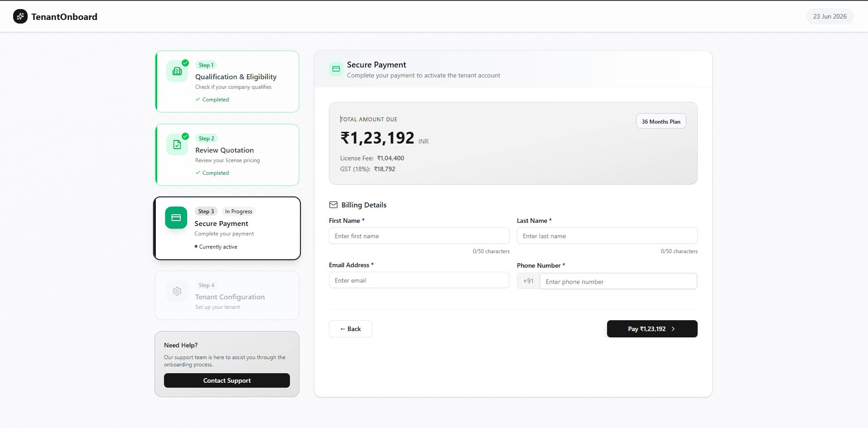This screenshot has width=868, height=428.
Task: Click the Qualification & Eligibility building icon
Action: coord(177,71)
